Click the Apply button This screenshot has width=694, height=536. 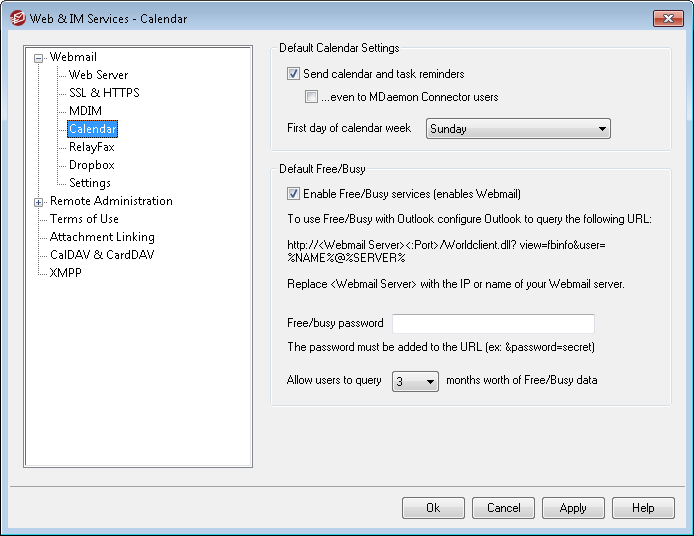pyautogui.click(x=573, y=508)
